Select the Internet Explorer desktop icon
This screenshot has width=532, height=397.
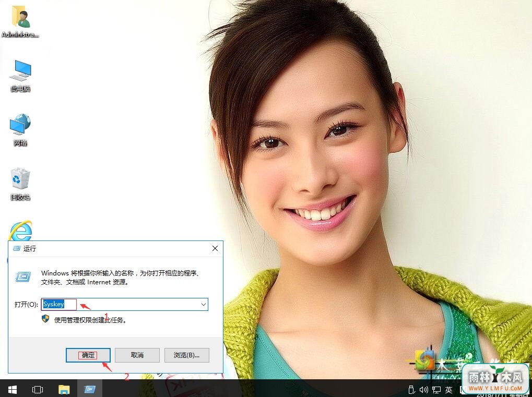pyautogui.click(x=20, y=231)
